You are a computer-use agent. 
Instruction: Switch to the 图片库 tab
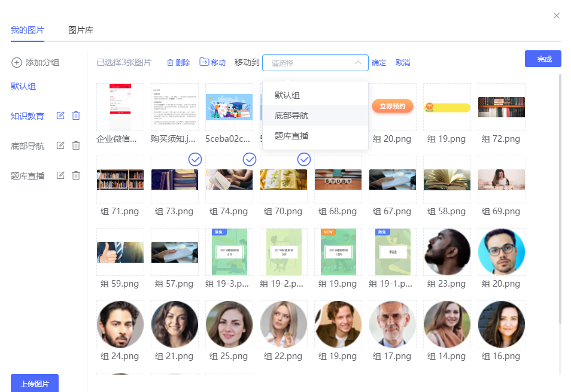[81, 30]
